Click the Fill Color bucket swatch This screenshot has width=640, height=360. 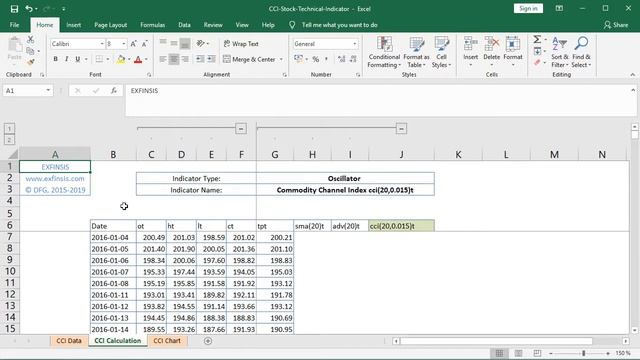[121, 60]
